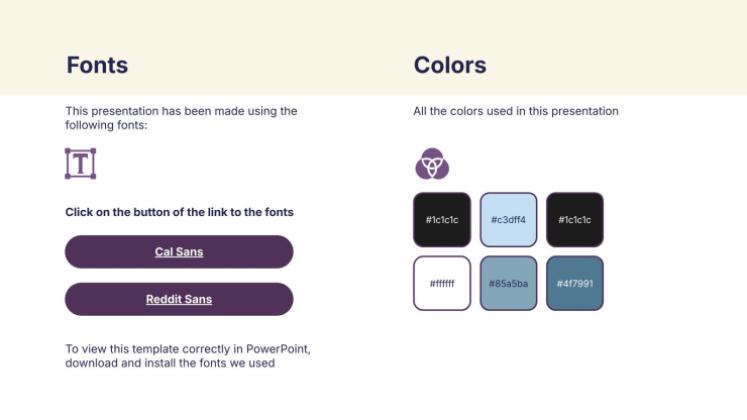Open the Reddit Sans font link
Viewport: 747px width, 420px height.
pyautogui.click(x=179, y=299)
